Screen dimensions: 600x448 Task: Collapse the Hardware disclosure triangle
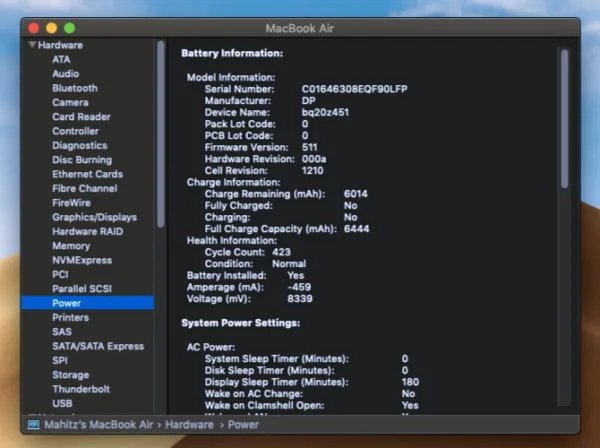point(32,45)
